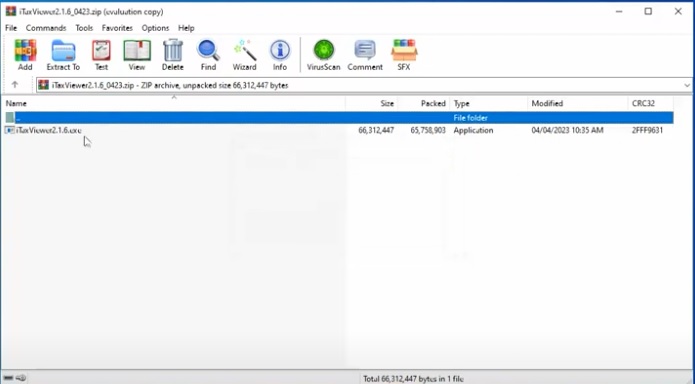Go up one level with arrow
695x384 pixels.
pos(15,85)
